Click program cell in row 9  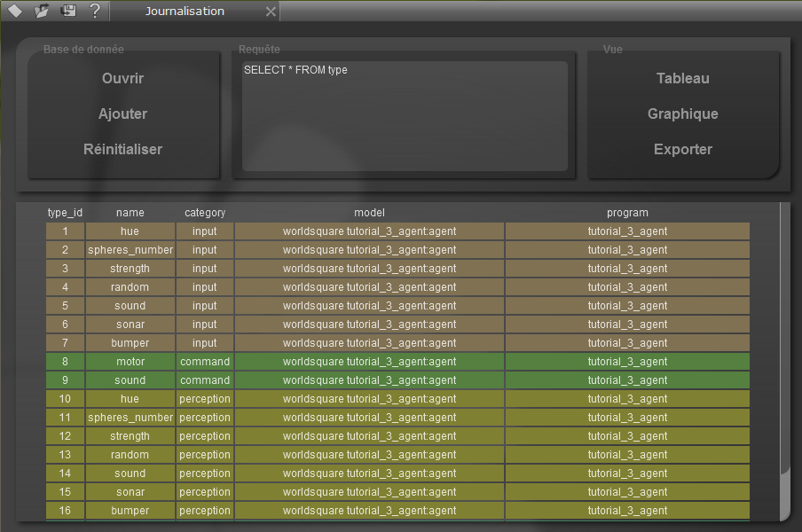(x=627, y=380)
